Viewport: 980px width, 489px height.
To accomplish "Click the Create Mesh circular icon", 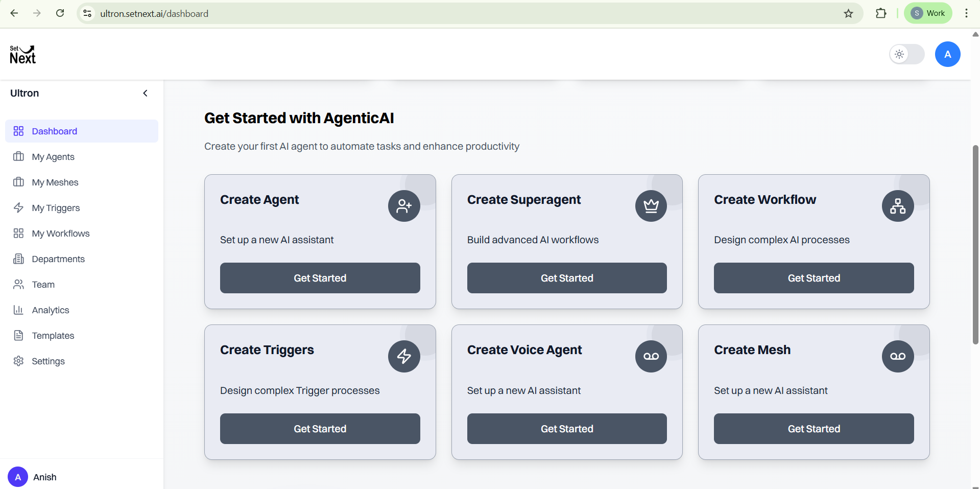I will (x=898, y=356).
